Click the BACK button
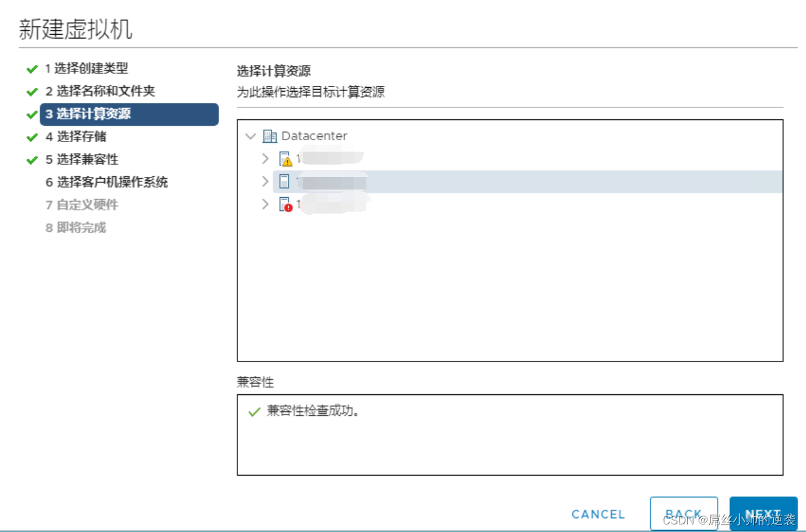The image size is (806, 532). tap(684, 513)
